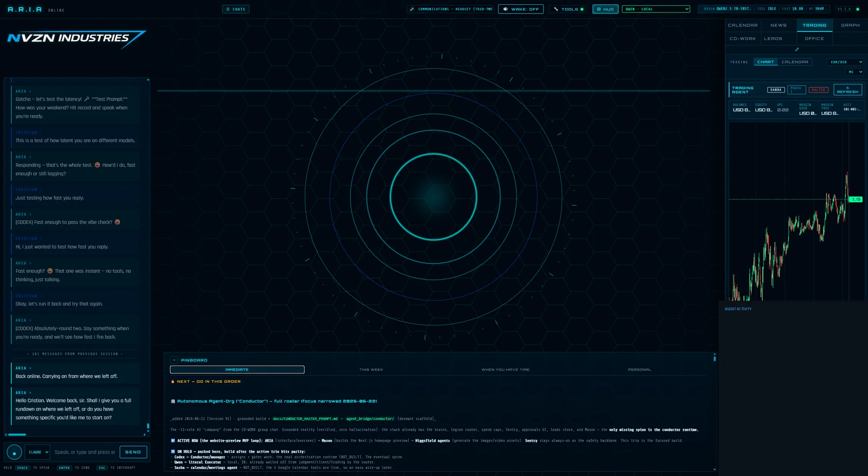The width and height of the screenshot is (868, 476).
Task: Open the CLAUDE model selector dropdown
Action: pyautogui.click(x=38, y=452)
